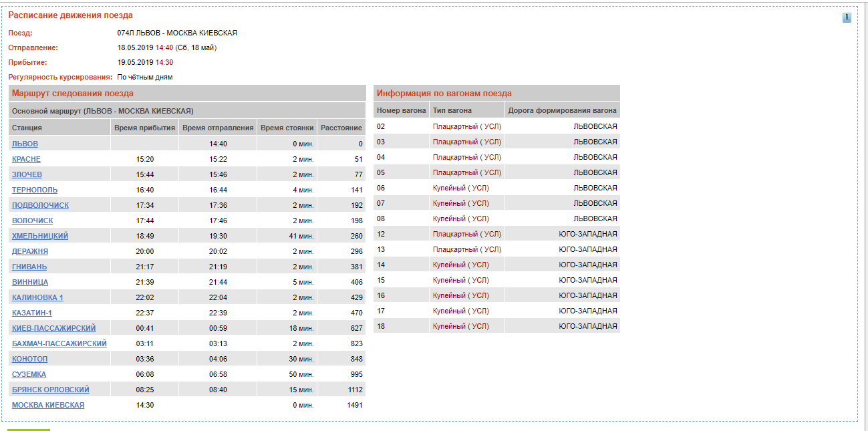Viewport: 868px width, 431px height.
Task: Click the ЗЛОЧЕВ station link
Action: pyautogui.click(x=27, y=174)
